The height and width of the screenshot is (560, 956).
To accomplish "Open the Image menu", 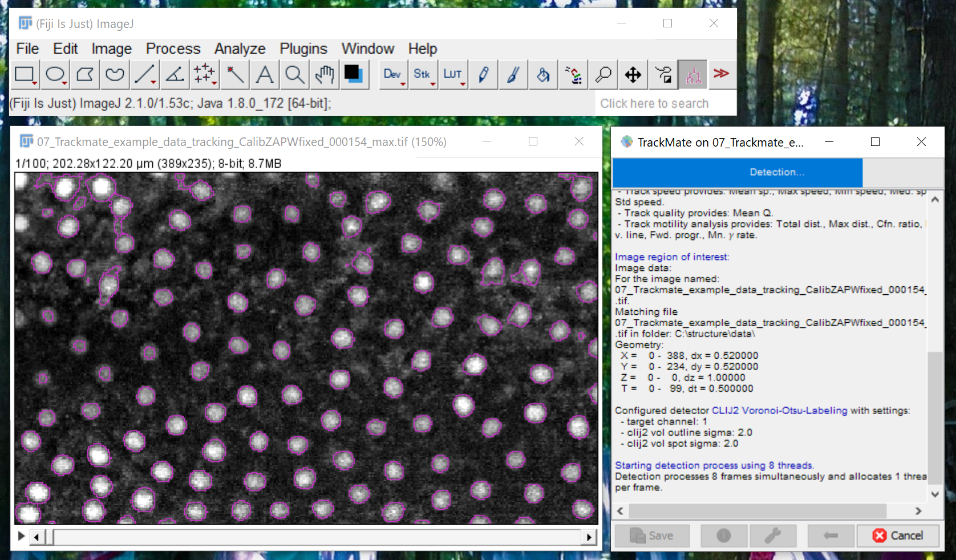I will point(112,48).
